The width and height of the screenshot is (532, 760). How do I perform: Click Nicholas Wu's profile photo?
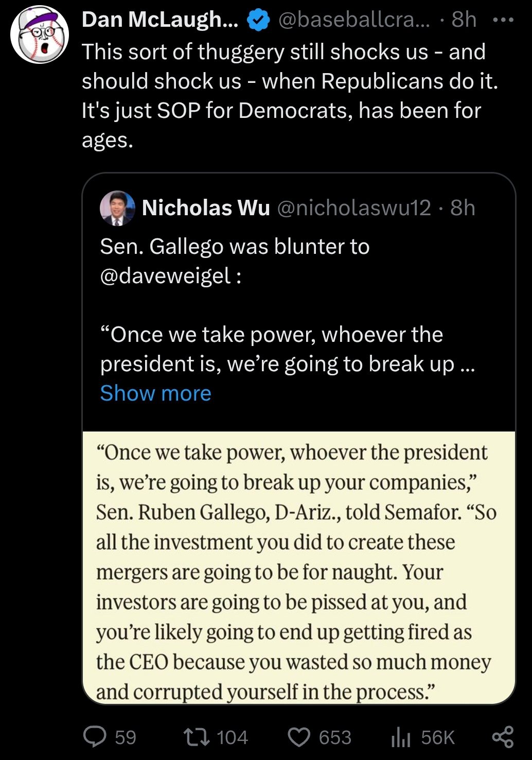(117, 208)
